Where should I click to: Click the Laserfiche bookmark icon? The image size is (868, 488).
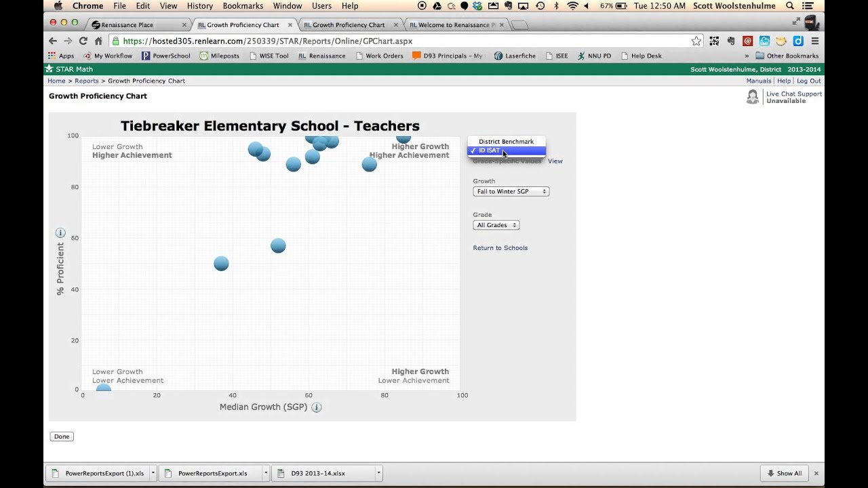pyautogui.click(x=499, y=56)
